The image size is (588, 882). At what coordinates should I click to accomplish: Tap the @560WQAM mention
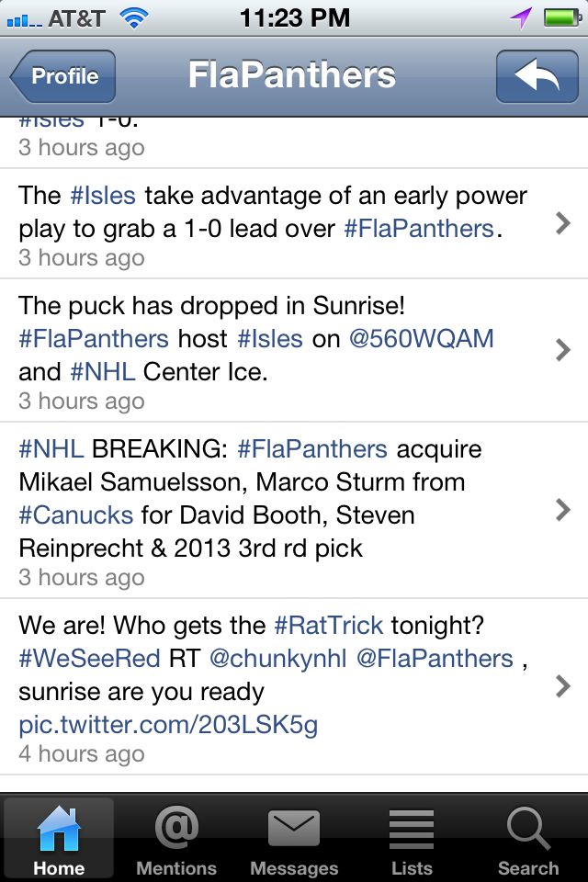pos(422,338)
